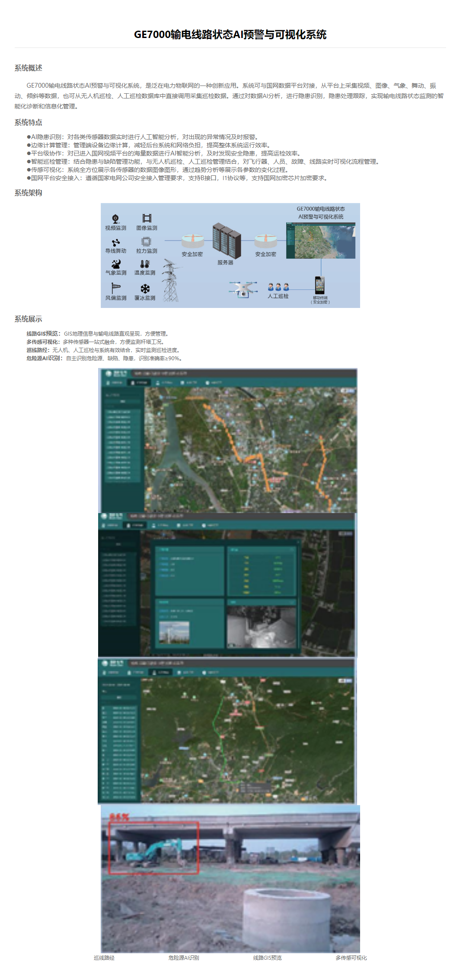Click the mobile terminal phone icon
The width and height of the screenshot is (466, 980).
click(x=319, y=285)
